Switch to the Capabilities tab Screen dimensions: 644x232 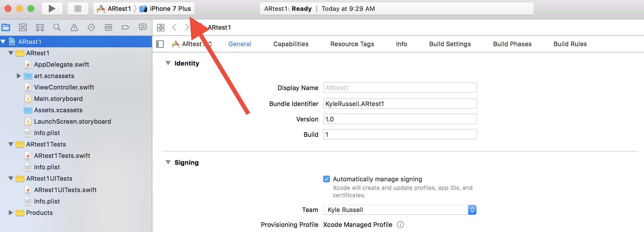click(291, 44)
